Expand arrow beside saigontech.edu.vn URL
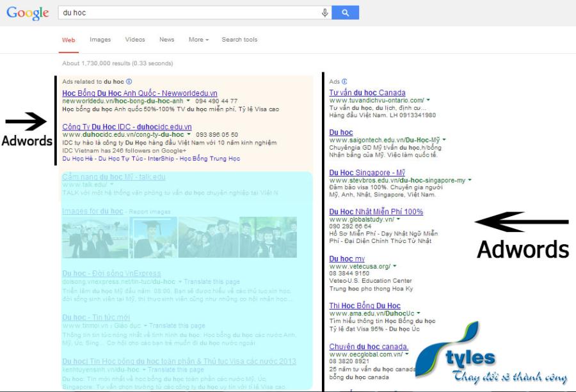The width and height of the screenshot is (576, 392). [444, 139]
